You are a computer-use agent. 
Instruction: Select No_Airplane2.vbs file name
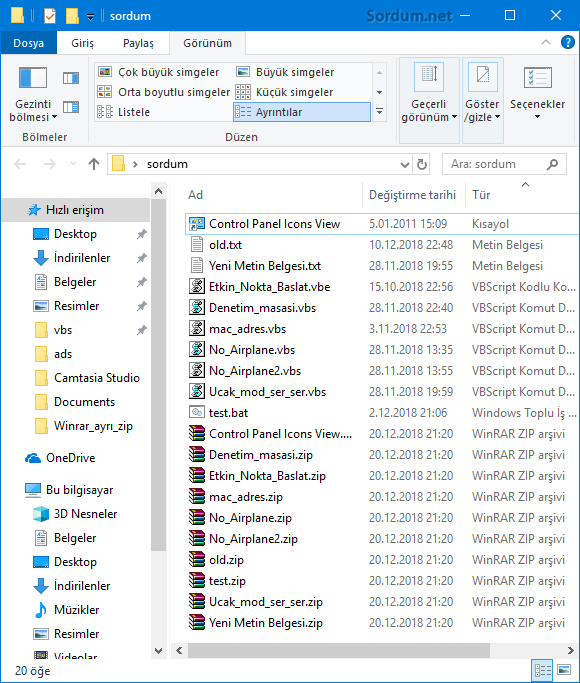pyautogui.click(x=255, y=371)
